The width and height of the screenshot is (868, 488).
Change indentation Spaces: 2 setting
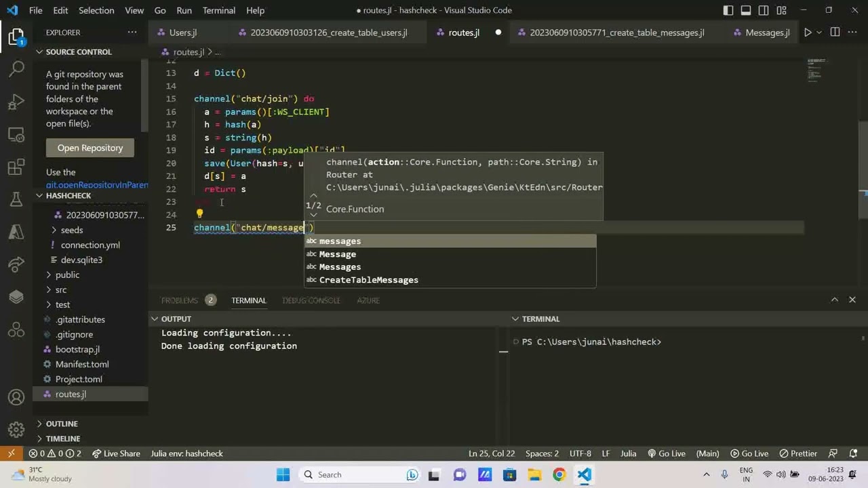[x=542, y=453]
